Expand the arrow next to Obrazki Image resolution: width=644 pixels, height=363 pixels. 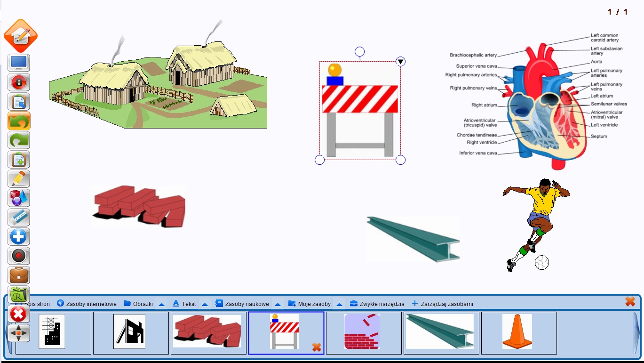(x=161, y=304)
